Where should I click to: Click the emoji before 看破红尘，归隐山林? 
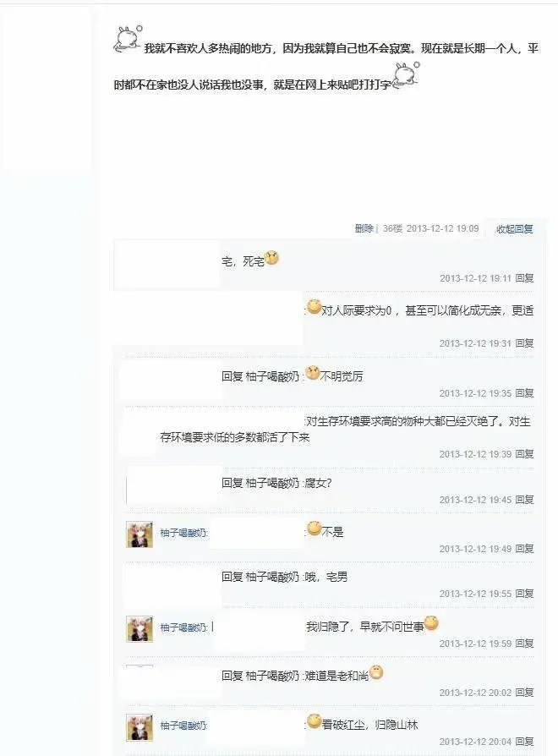[x=315, y=721]
